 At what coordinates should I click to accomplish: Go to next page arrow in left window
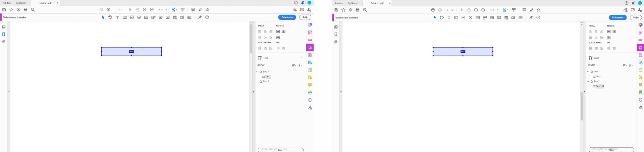click(108, 10)
